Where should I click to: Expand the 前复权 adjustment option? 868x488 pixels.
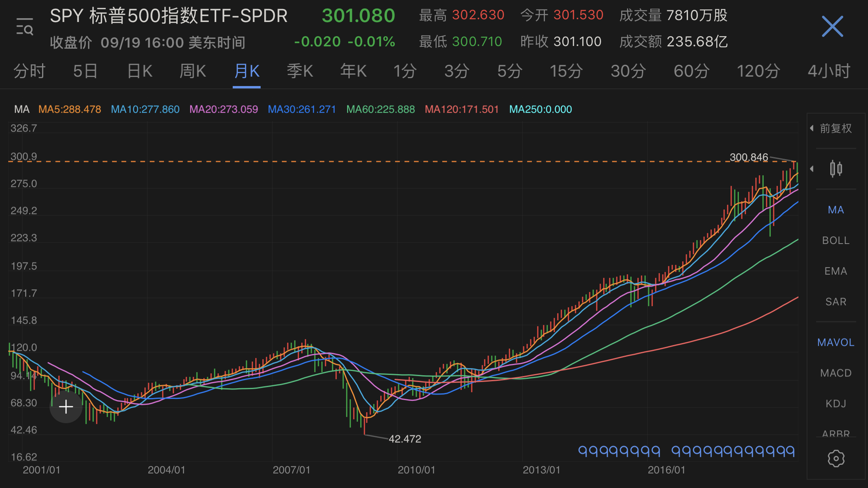pos(831,128)
